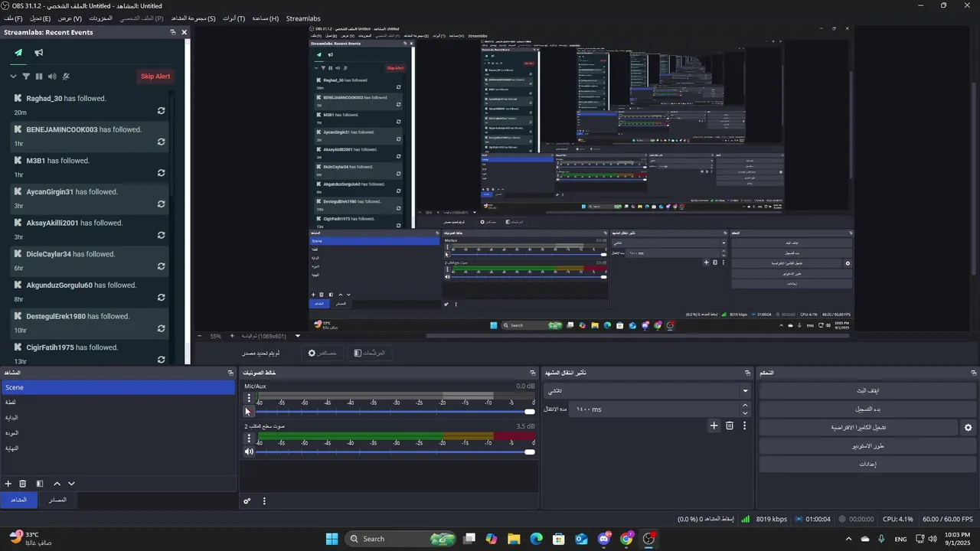Replay the Raghad_30 follow alert

tap(161, 111)
